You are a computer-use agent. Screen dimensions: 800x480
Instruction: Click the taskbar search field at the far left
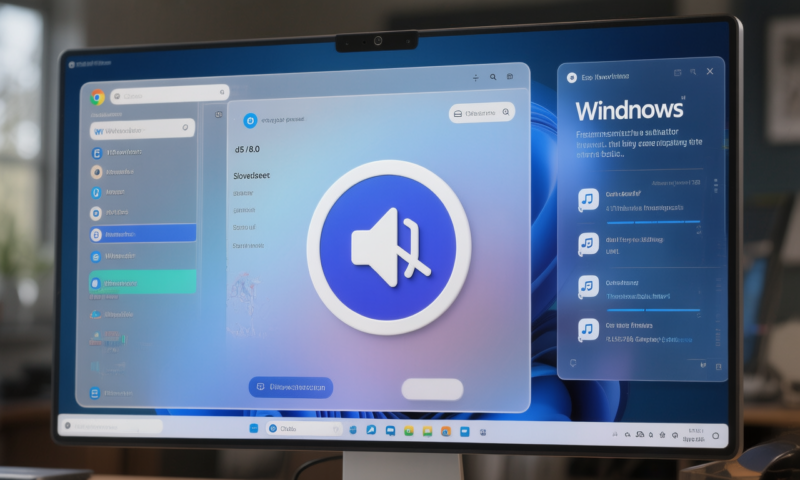(x=111, y=425)
